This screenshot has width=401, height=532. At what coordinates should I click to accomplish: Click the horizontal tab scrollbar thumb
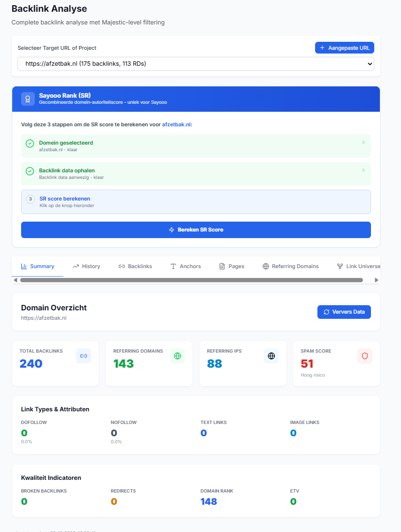pos(191,280)
